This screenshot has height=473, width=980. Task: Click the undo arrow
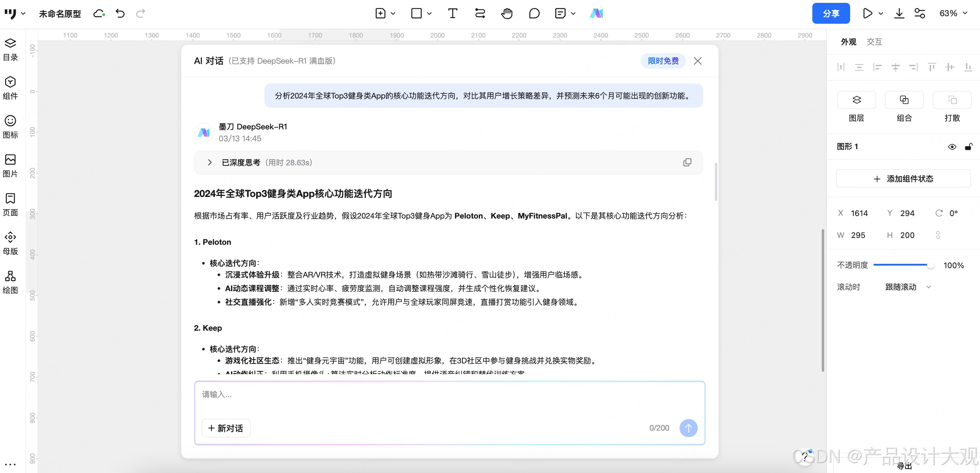click(120, 14)
